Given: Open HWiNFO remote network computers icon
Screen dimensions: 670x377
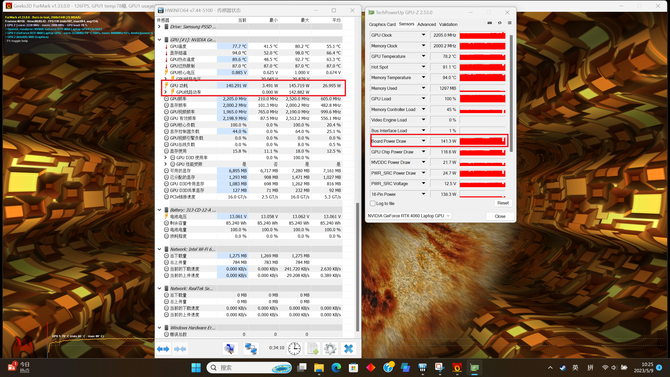Looking at the screenshot, I should coord(250,349).
